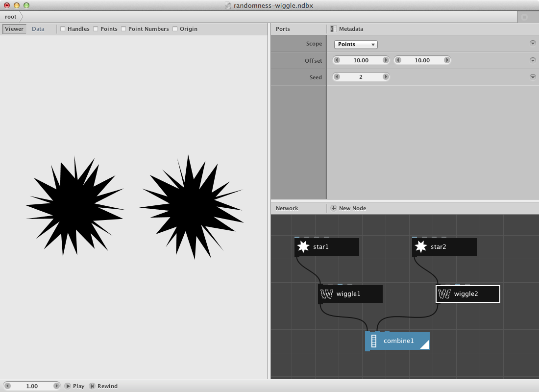The width and height of the screenshot is (539, 392).
Task: Decrease the first Offset value
Action: click(x=337, y=60)
